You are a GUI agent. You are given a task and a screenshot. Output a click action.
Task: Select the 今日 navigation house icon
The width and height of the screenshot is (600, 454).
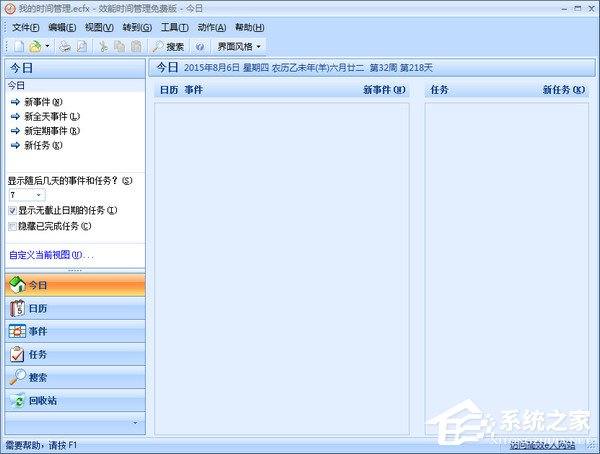17,285
